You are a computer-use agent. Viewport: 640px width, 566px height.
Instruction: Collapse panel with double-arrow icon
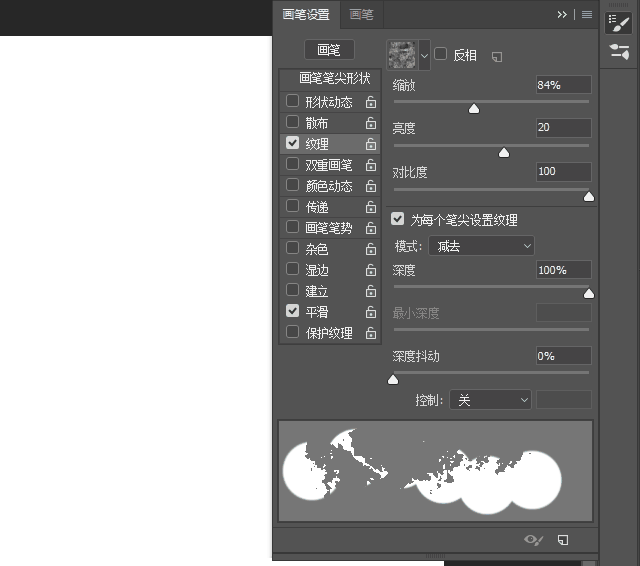pyautogui.click(x=562, y=15)
